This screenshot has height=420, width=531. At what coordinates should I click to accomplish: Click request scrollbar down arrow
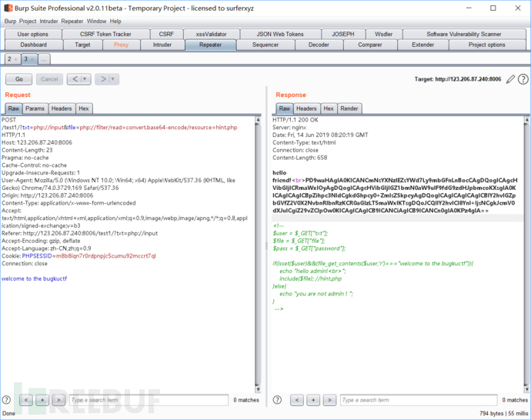[x=258, y=389]
